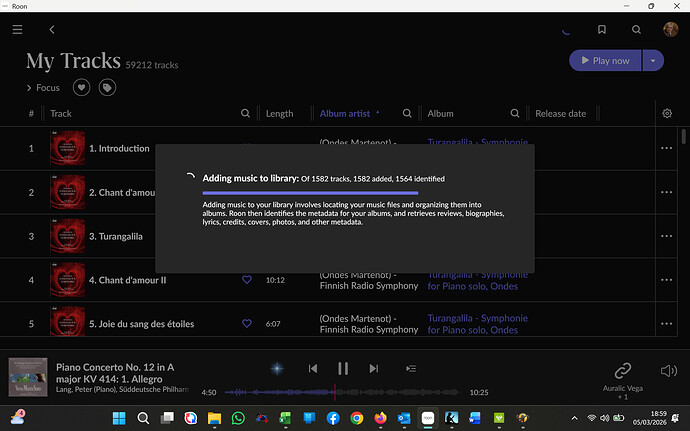Screen dimensions: 690x431
Task: Pause the currently playing track
Action: pos(343,369)
